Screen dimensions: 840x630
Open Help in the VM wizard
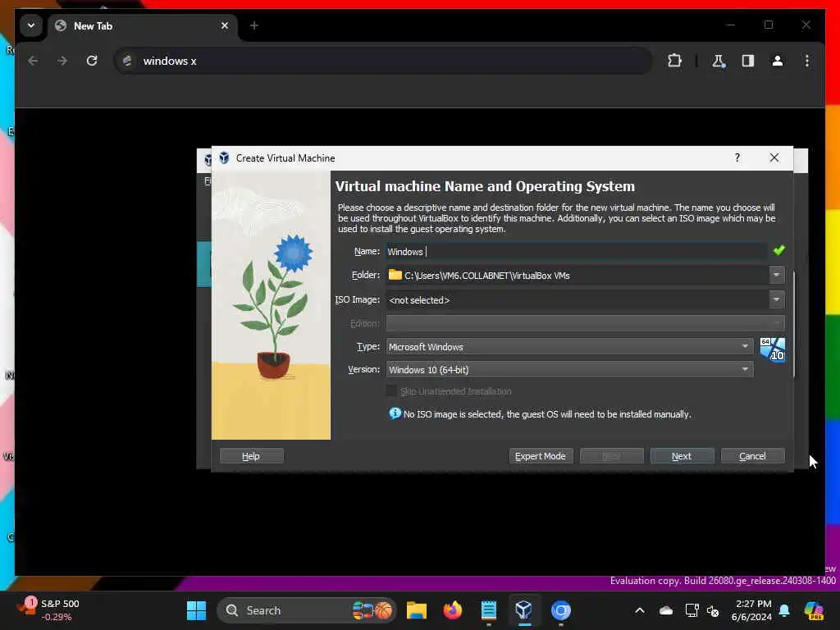tap(251, 456)
